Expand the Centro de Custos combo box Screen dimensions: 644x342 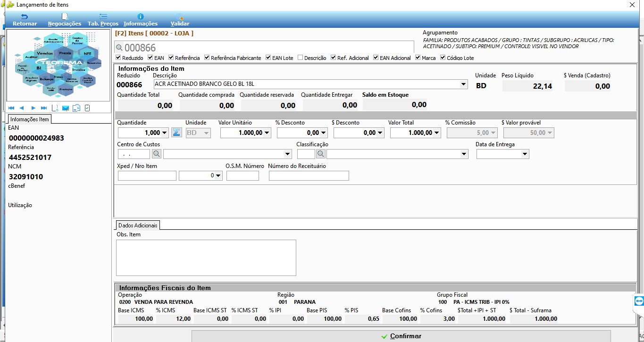[x=288, y=154]
